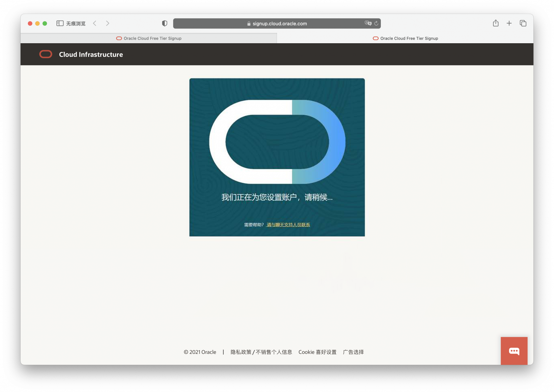Click the Oracle logo in header
This screenshot has height=392, width=554.
pos(46,54)
